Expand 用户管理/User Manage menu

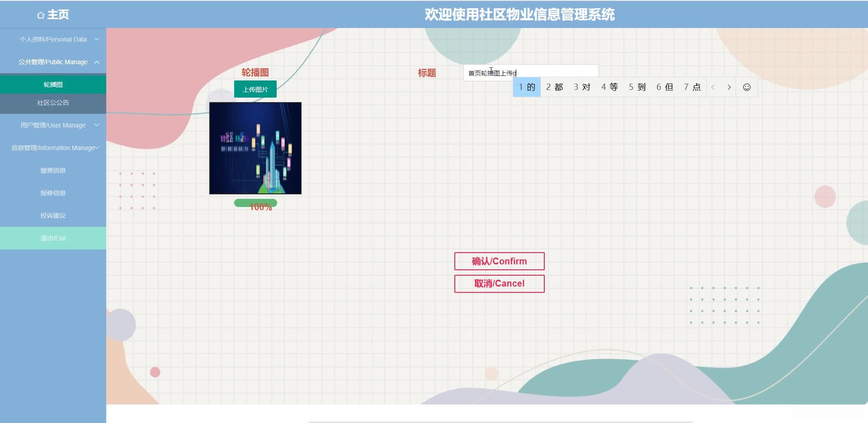(x=53, y=125)
